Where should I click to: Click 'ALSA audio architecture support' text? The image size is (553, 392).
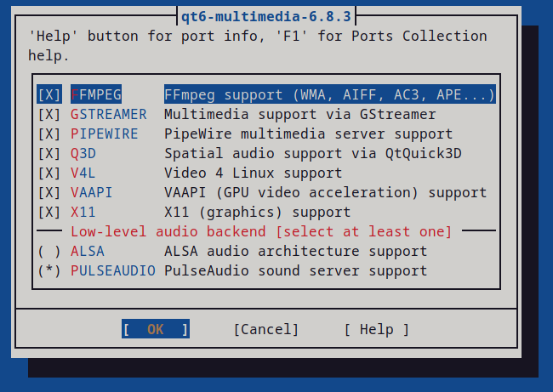(295, 251)
